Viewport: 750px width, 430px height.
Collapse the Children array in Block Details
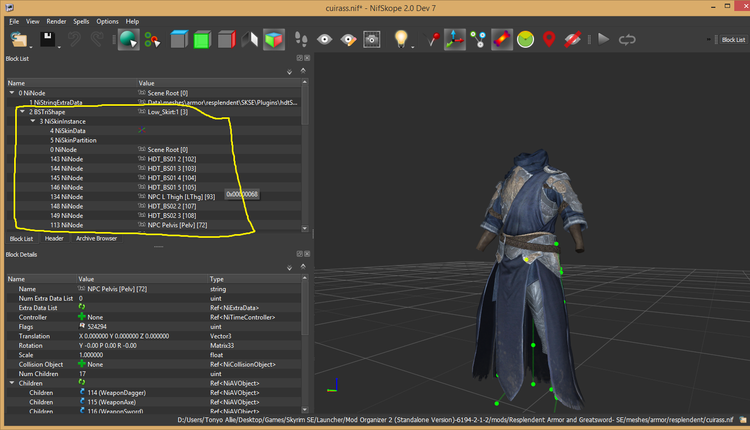(12, 383)
